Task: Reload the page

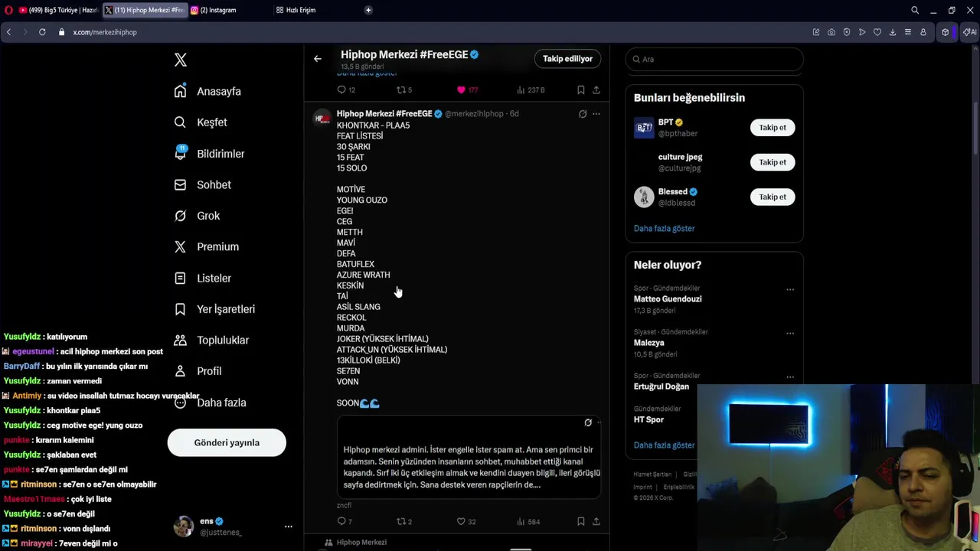Action: [42, 32]
